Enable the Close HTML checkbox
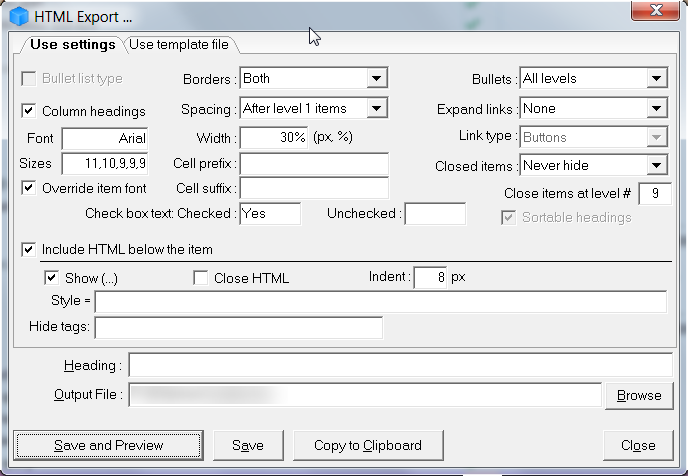688x476 pixels. point(201,278)
